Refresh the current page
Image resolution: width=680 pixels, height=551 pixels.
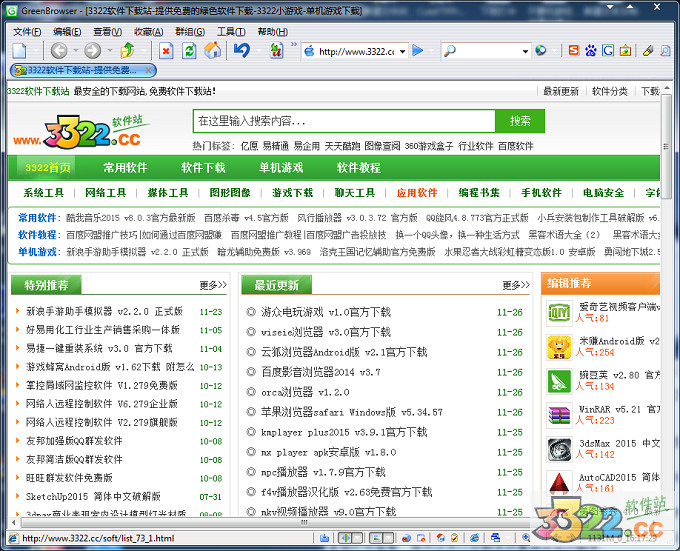click(x=189, y=50)
